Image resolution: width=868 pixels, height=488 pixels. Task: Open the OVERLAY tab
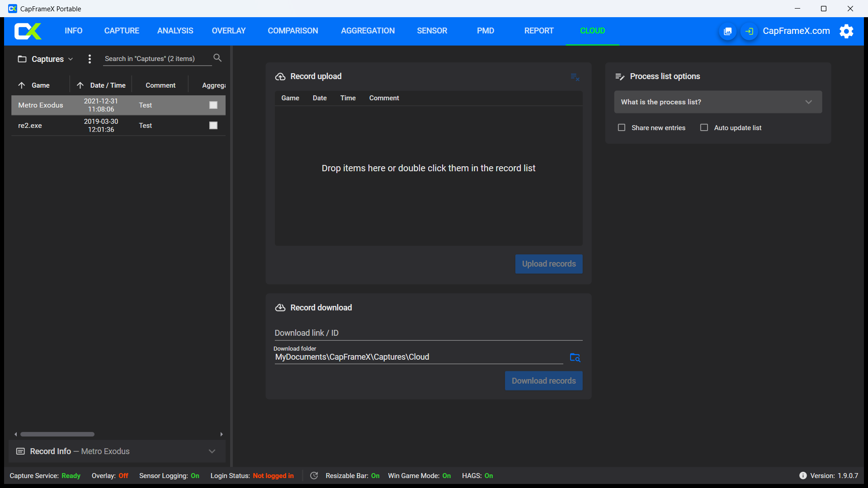click(229, 31)
